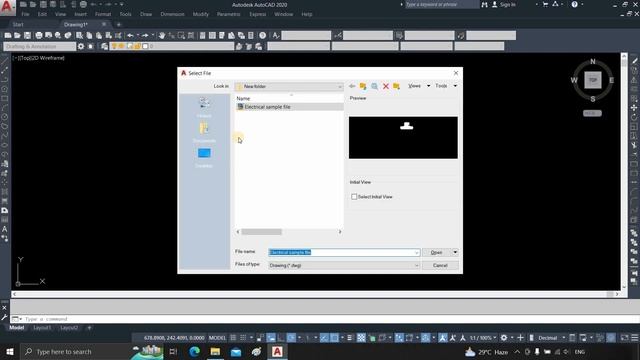Open the layer list dropdown in toolbar
Image resolution: width=640 pixels, height=360 pixels.
click(x=171, y=47)
